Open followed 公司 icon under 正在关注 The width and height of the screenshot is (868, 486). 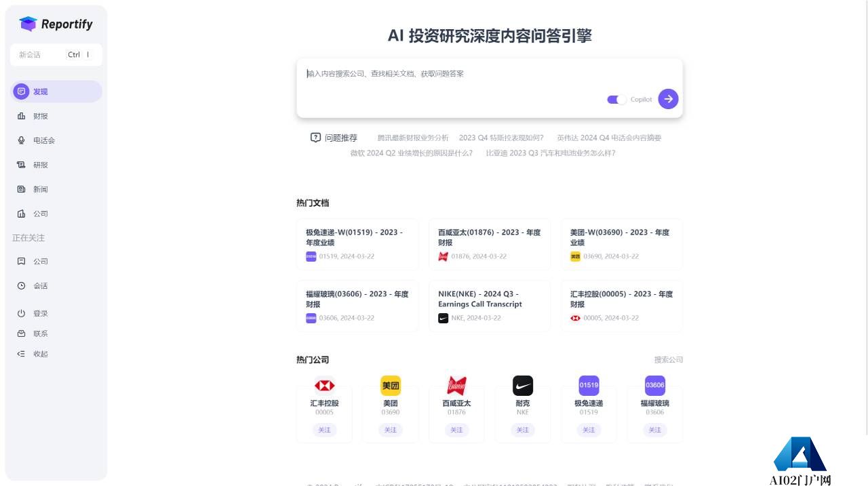point(21,261)
